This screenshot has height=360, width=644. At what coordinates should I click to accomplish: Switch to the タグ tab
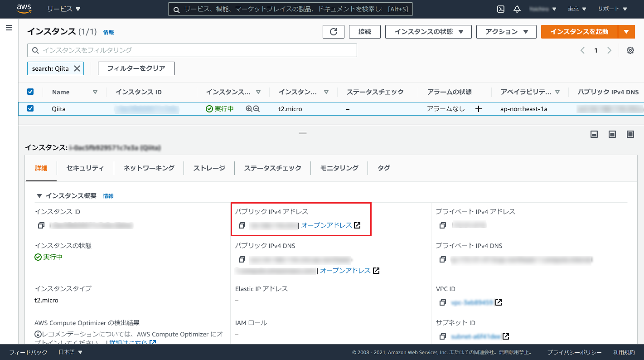pos(384,168)
